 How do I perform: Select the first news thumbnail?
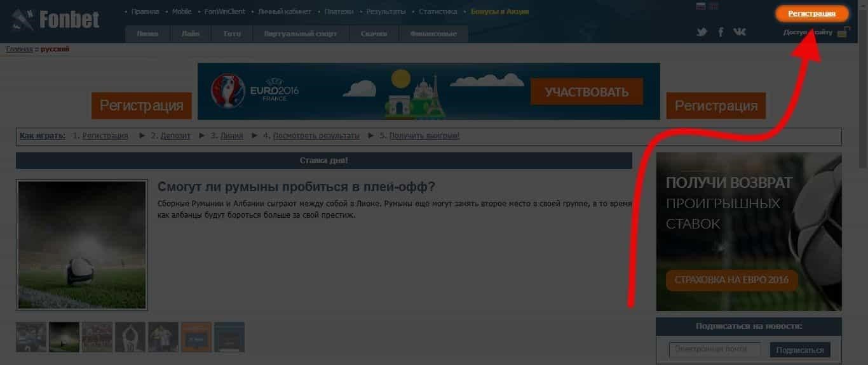coord(31,337)
